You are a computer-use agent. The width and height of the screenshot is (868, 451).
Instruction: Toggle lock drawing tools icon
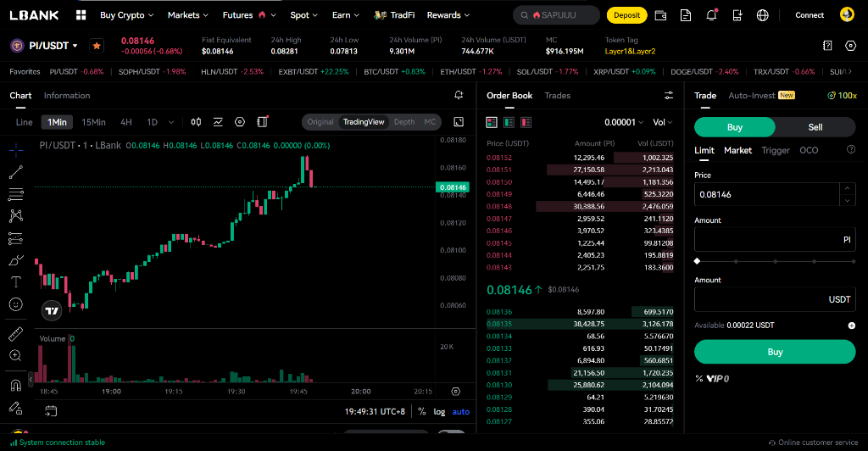click(x=16, y=408)
